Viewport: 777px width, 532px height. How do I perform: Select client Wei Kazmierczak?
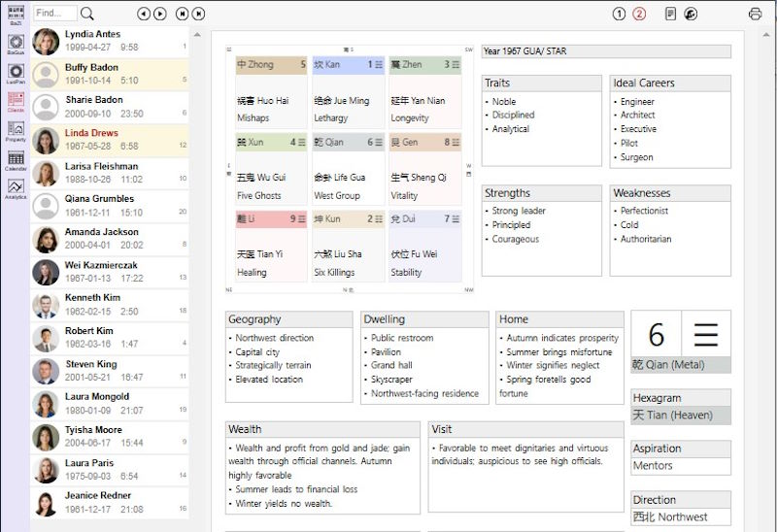coord(110,272)
